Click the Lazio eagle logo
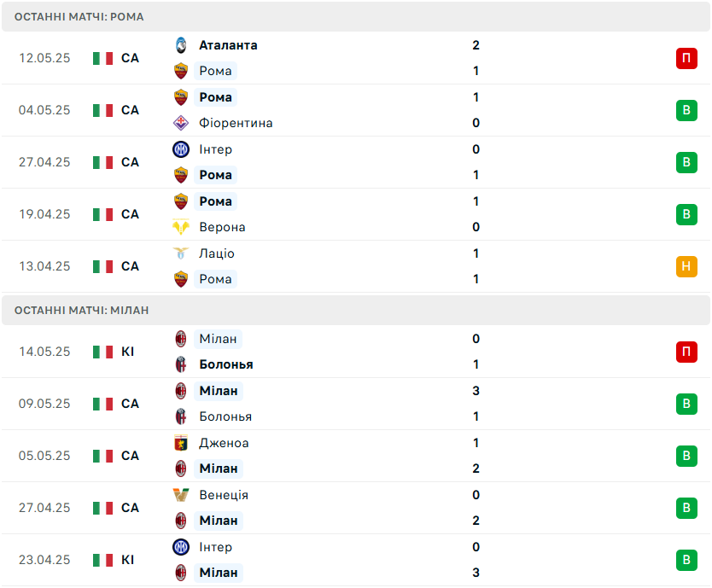Screen dimensions: 712x588 (x=181, y=253)
